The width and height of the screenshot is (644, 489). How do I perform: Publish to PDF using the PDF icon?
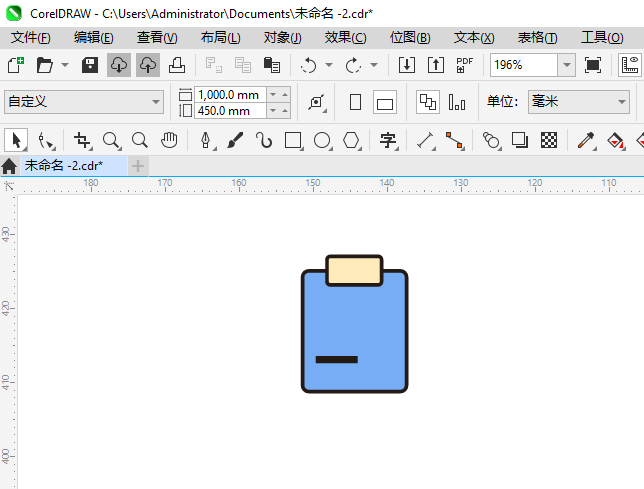(465, 65)
